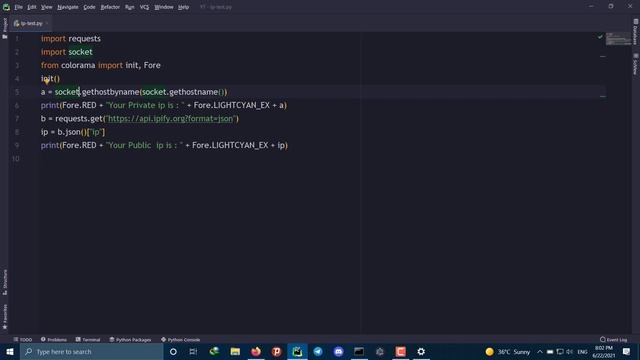Open the Refactor menu

(x=110, y=7)
